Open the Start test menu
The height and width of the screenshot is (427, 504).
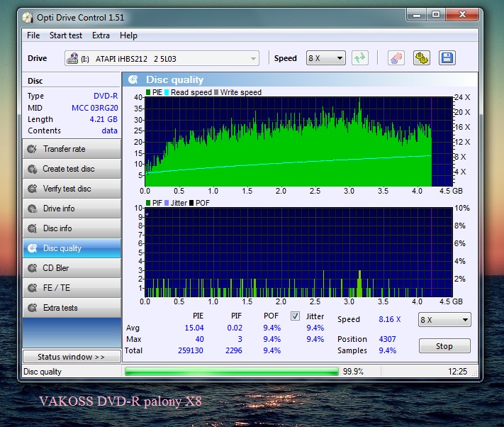click(66, 35)
